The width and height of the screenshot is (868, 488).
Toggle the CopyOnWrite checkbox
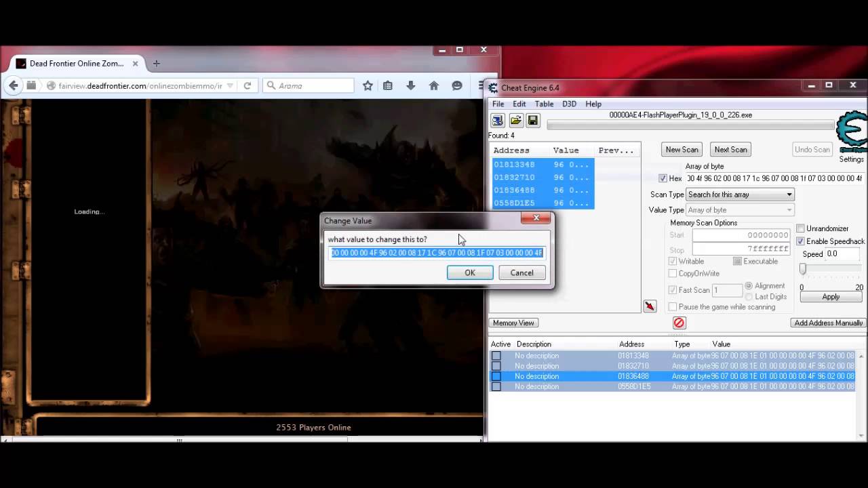pos(673,273)
